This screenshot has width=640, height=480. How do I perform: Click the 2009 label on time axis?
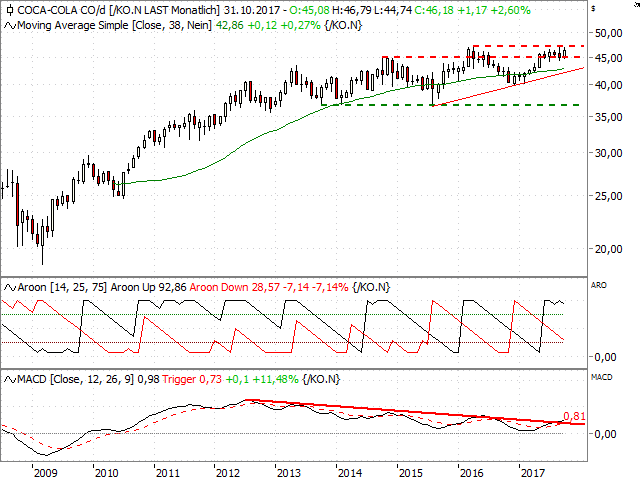(x=44, y=470)
